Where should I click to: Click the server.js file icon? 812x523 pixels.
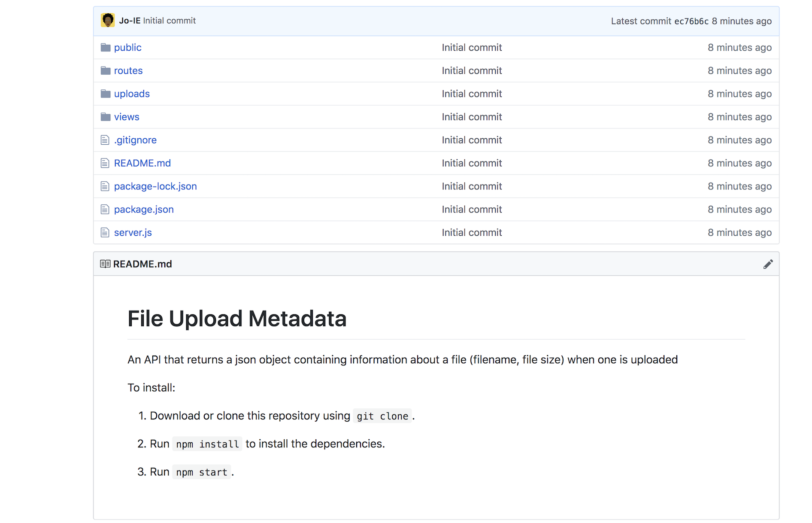(105, 232)
